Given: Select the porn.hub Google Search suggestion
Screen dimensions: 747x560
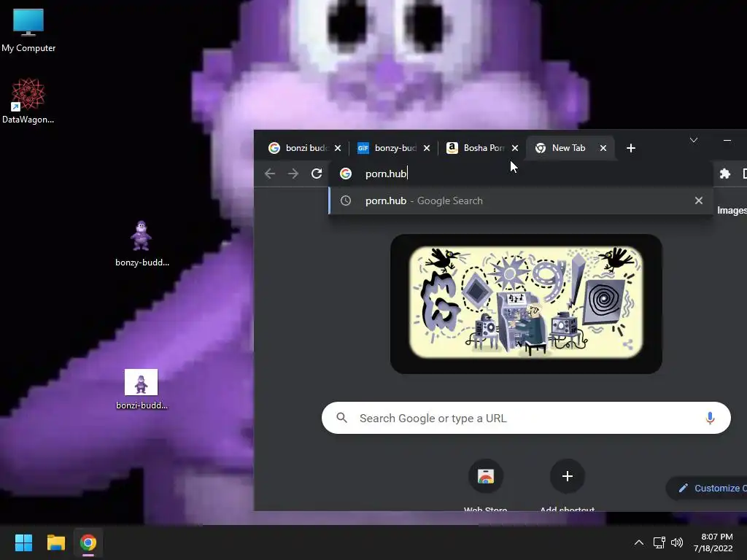Looking at the screenshot, I should pyautogui.click(x=520, y=201).
